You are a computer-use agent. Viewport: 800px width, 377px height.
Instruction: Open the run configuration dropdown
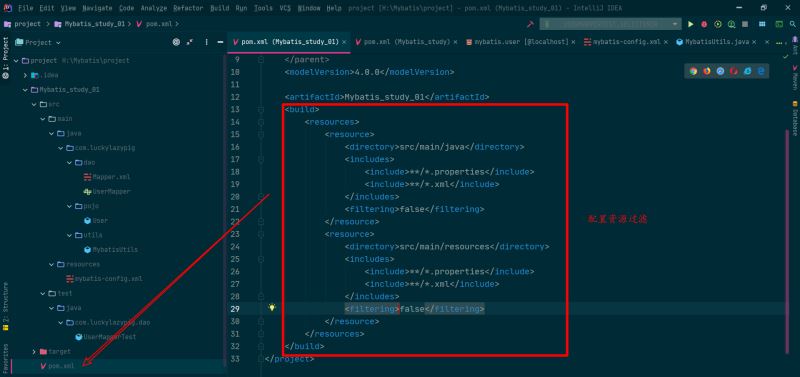611,24
